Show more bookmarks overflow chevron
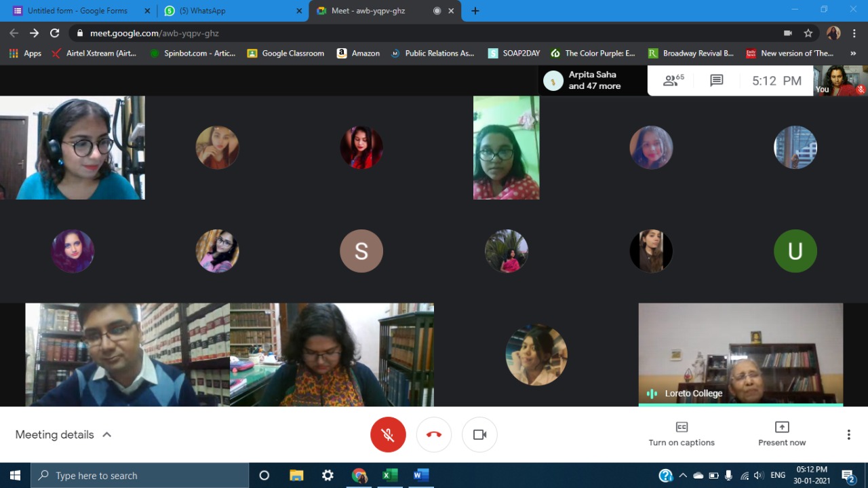The width and height of the screenshot is (868, 488). [853, 53]
